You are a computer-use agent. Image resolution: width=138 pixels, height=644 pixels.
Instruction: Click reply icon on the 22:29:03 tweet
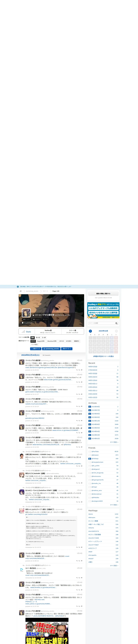click(x=77, y=370)
